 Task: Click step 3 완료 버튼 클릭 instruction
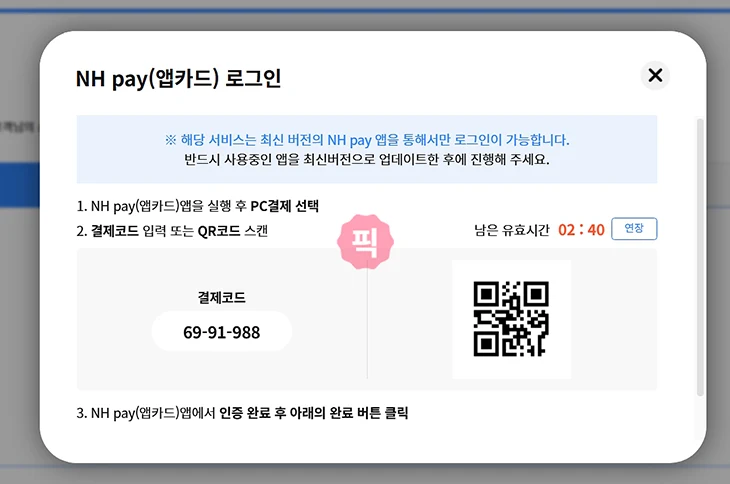click(243, 412)
